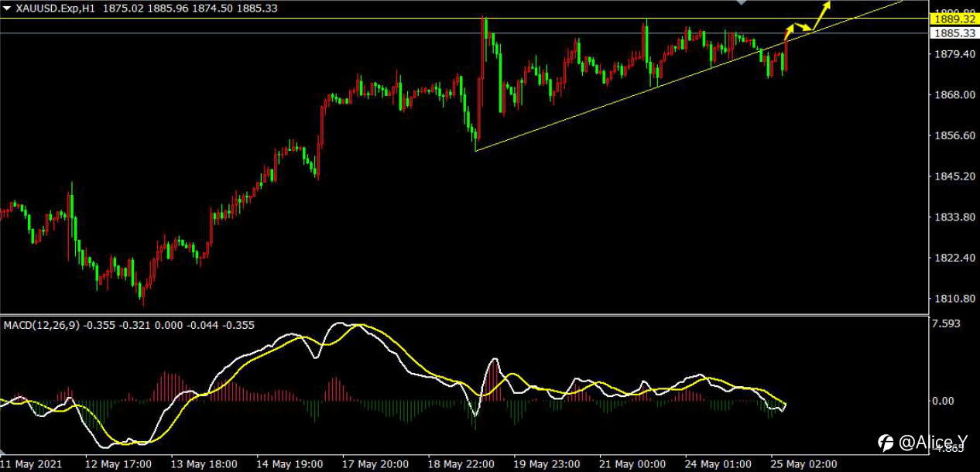Click the 13 May 18:00 time label
This screenshot has width=980, height=472.
(204, 464)
